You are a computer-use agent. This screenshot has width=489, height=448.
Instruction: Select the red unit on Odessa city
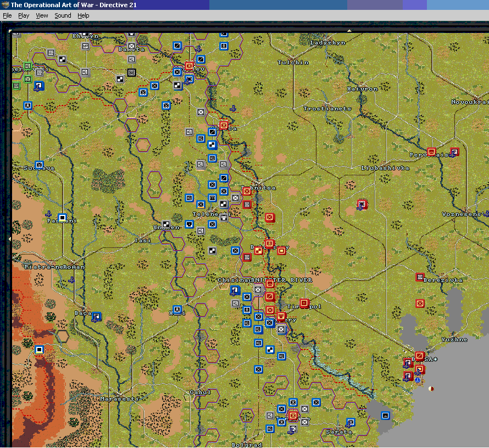point(419,356)
